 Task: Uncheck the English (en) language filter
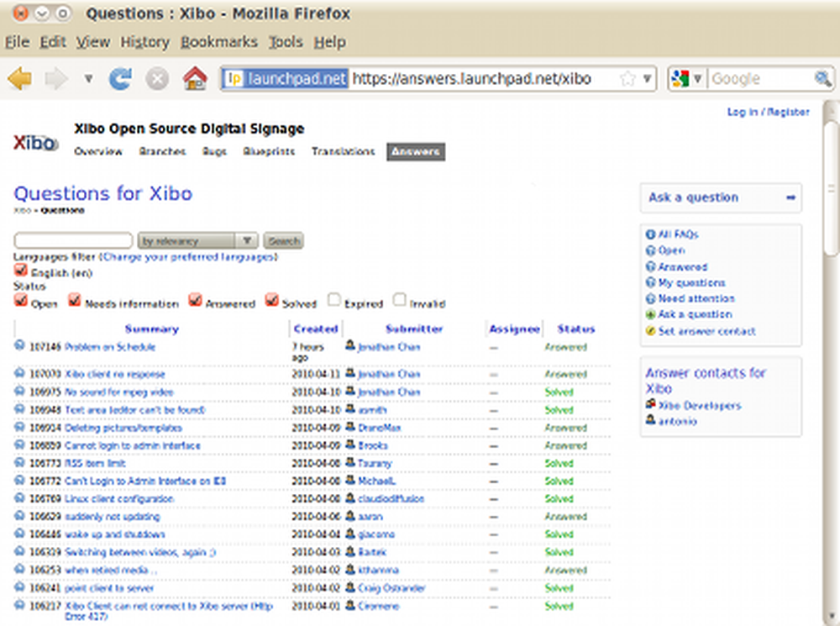coord(21,270)
